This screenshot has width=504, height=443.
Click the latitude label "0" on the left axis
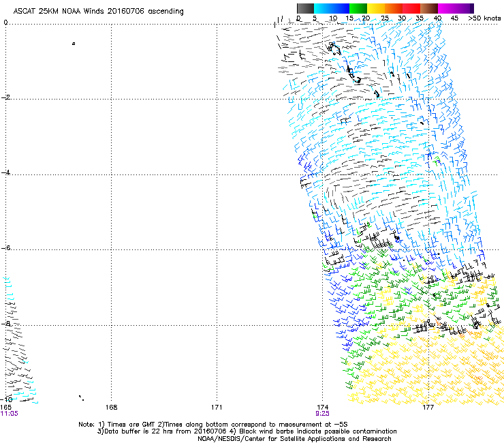5,22
